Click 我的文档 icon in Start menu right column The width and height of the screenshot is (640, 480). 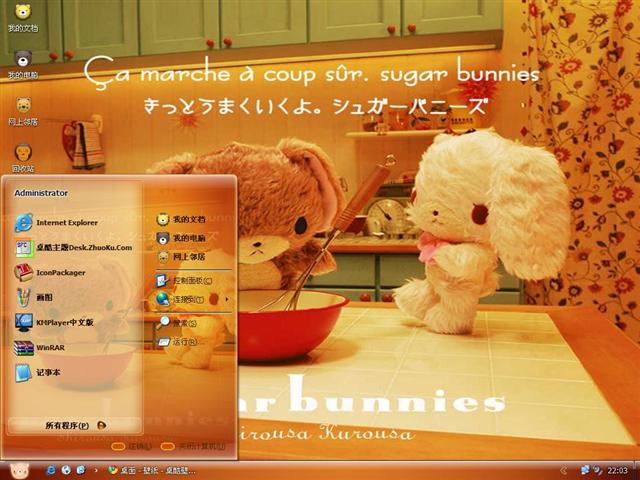[x=163, y=220]
